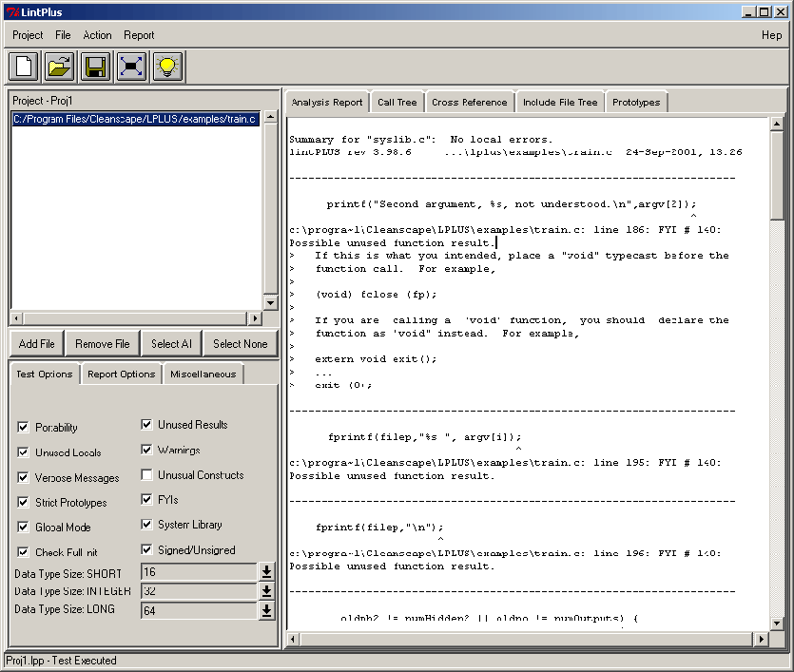The image size is (794, 672).
Task: Click the LintPlus title bar application icon
Action: coord(12,10)
